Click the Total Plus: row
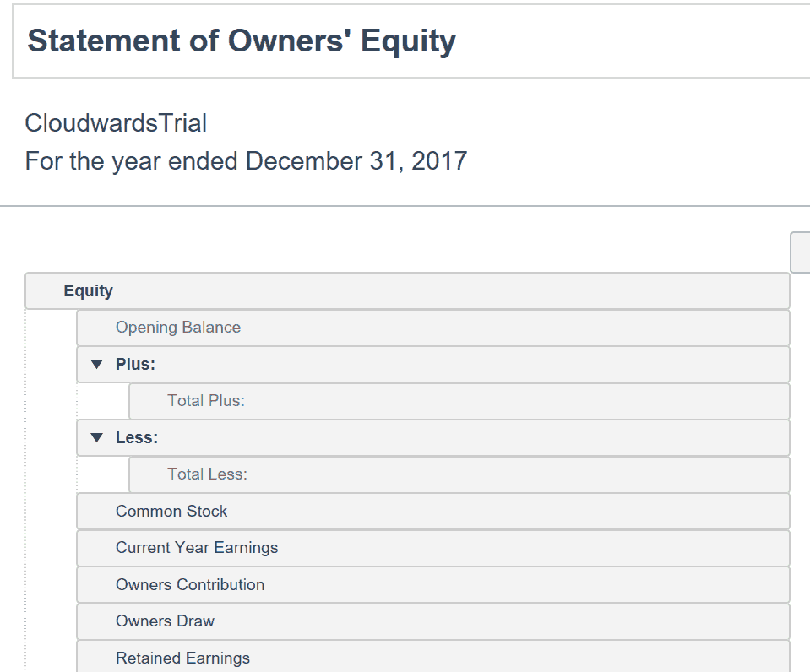Screen dimensions: 810x672 tap(459, 401)
